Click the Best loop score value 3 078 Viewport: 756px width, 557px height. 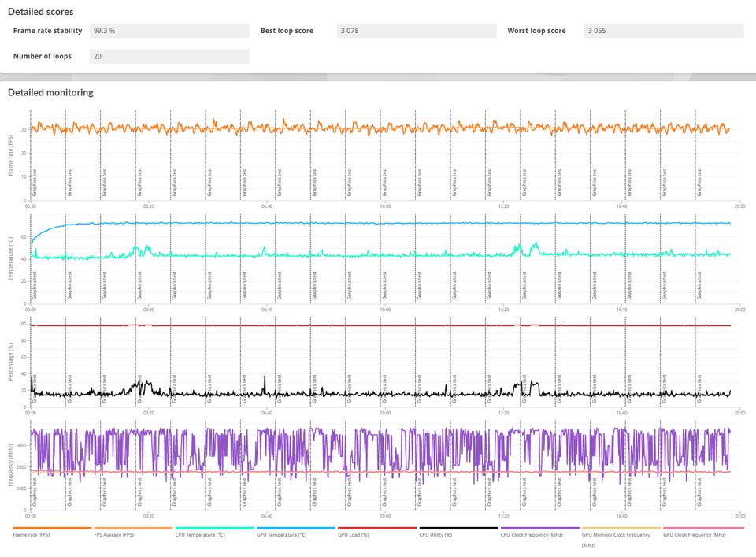[x=416, y=31]
